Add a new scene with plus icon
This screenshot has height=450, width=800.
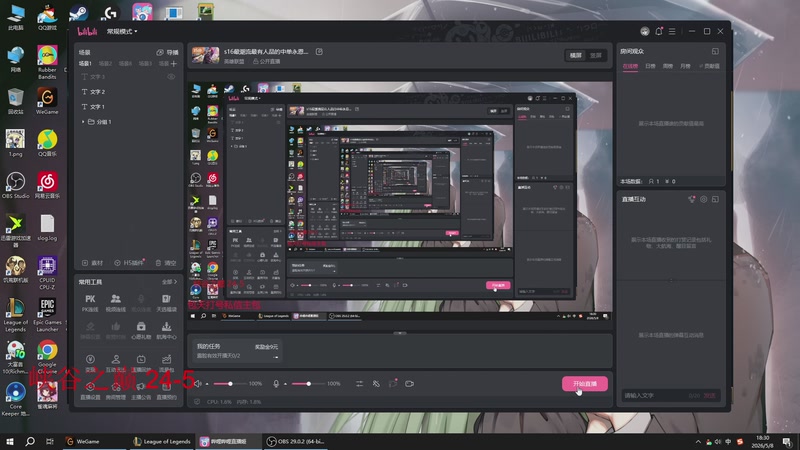point(174,64)
